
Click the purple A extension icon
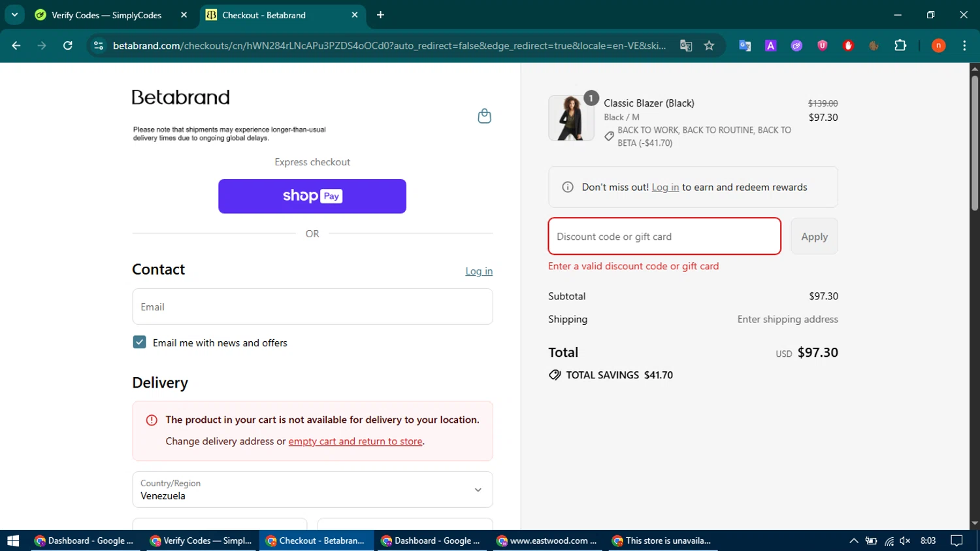tap(771, 46)
